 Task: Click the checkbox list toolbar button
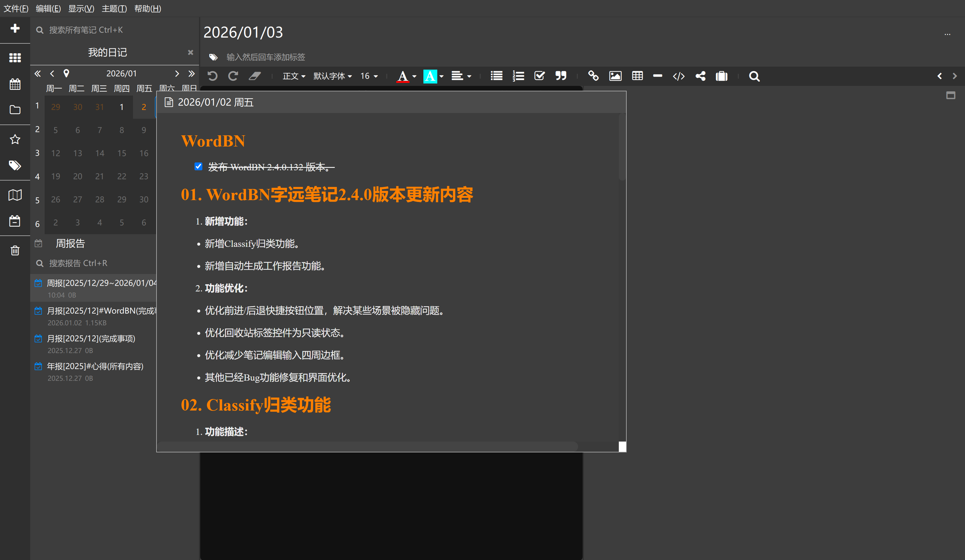(539, 76)
